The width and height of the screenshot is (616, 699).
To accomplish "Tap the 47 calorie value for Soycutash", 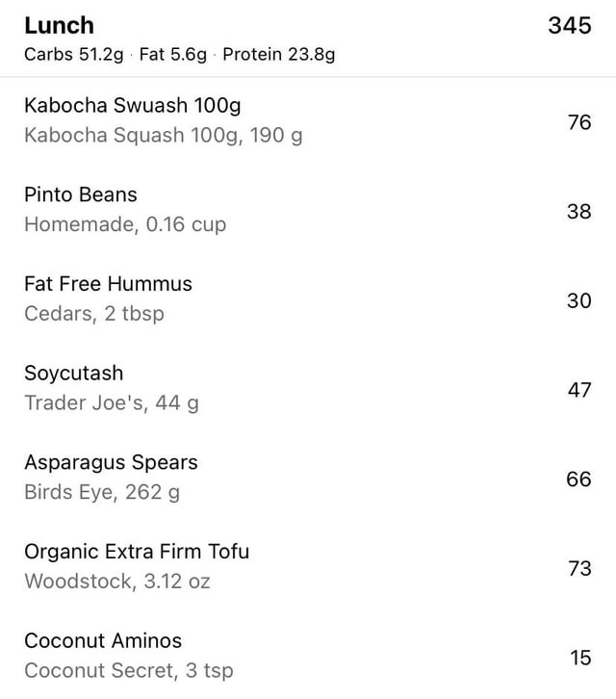I will coord(578,390).
